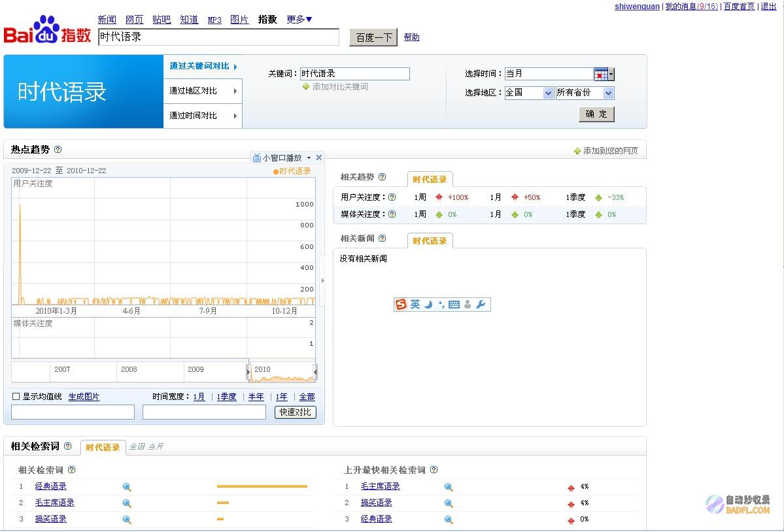Expand the 更多 menu in top navigation
This screenshot has height=532, width=784.
pyautogui.click(x=299, y=20)
